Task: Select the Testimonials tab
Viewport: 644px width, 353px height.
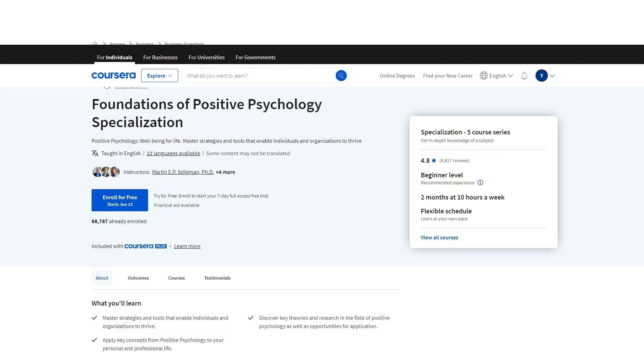Action: [217, 278]
